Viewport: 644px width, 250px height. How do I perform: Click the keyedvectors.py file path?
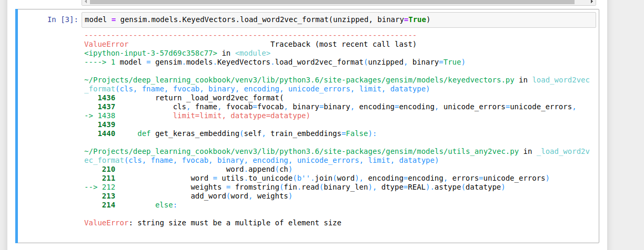[299, 80]
